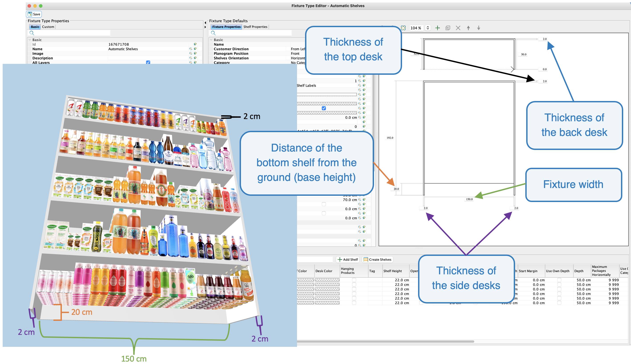The width and height of the screenshot is (631, 364).
Task: Click the 192.0 height dimension in the preview
Action: 390,138
